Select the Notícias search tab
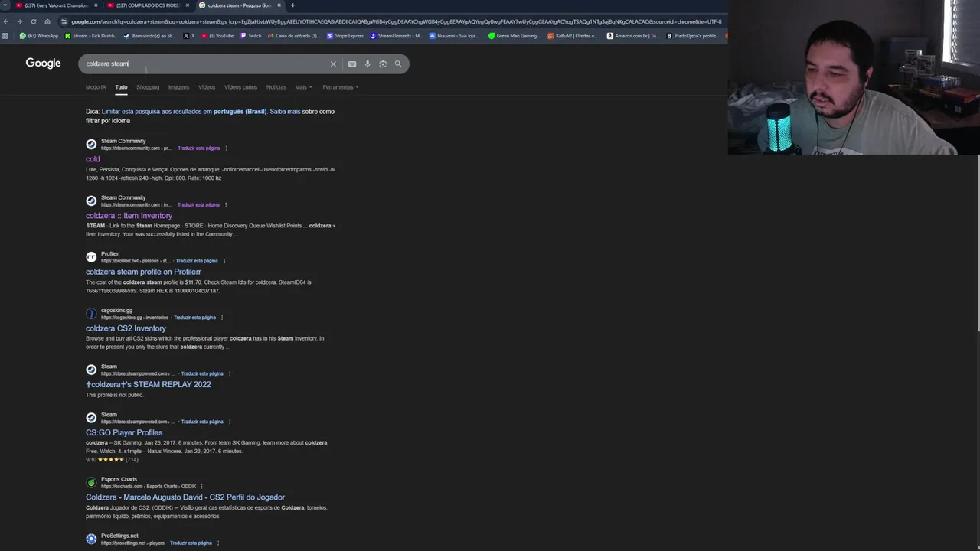980x551 pixels. [276, 87]
